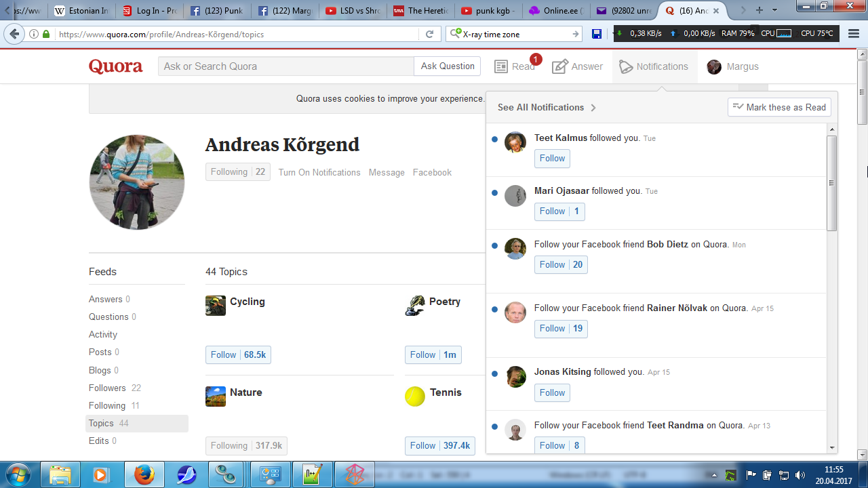Open Teet Randma avatar in notifications

(515, 430)
